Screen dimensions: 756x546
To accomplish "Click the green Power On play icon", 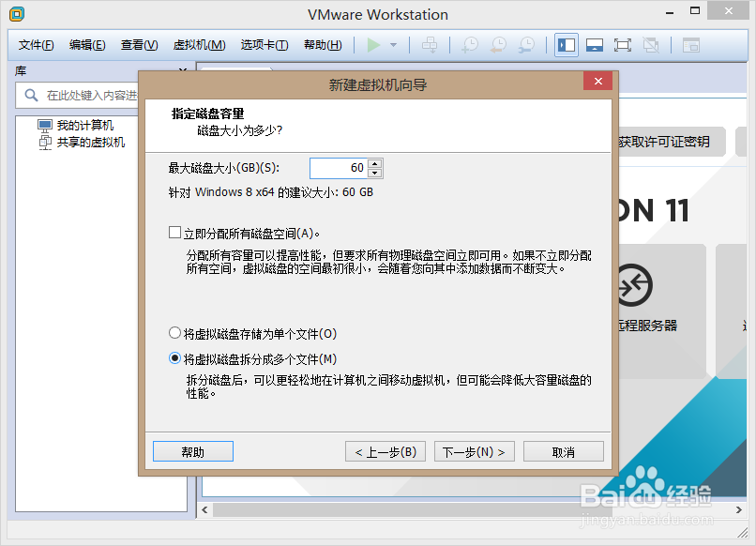I will (x=373, y=45).
